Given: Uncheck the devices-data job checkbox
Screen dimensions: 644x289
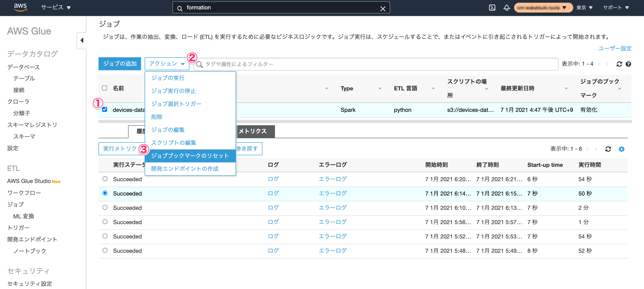Looking at the screenshot, I should point(105,109).
